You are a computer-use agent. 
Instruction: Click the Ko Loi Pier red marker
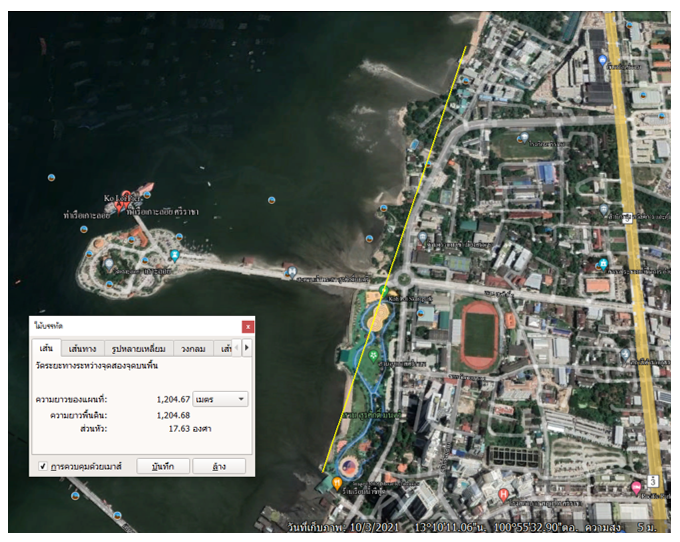click(x=147, y=188)
